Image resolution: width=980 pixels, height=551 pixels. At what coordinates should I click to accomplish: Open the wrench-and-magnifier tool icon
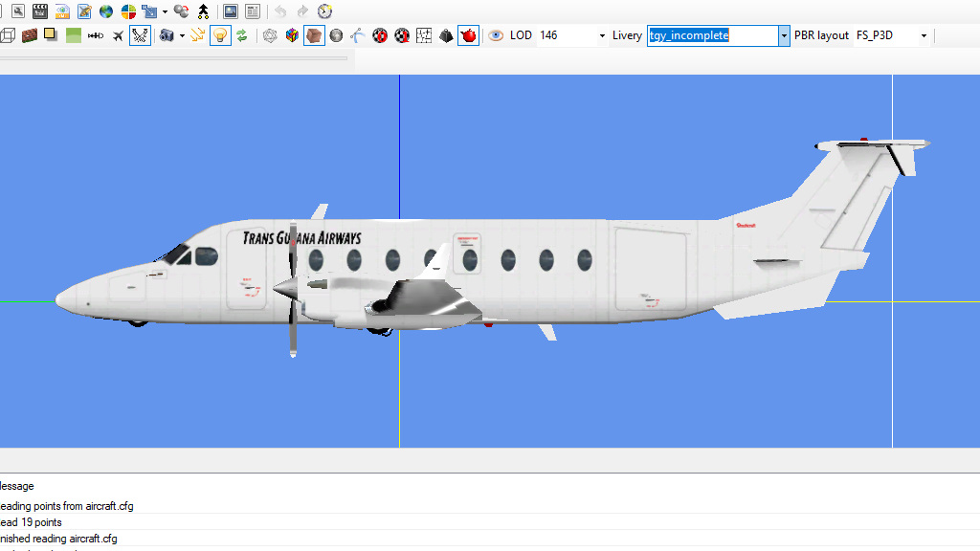(x=18, y=11)
